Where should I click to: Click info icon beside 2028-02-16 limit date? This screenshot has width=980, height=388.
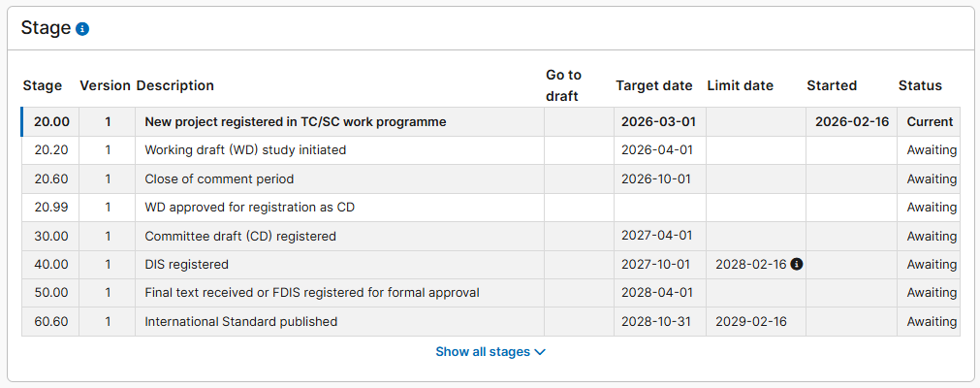pyautogui.click(x=797, y=264)
